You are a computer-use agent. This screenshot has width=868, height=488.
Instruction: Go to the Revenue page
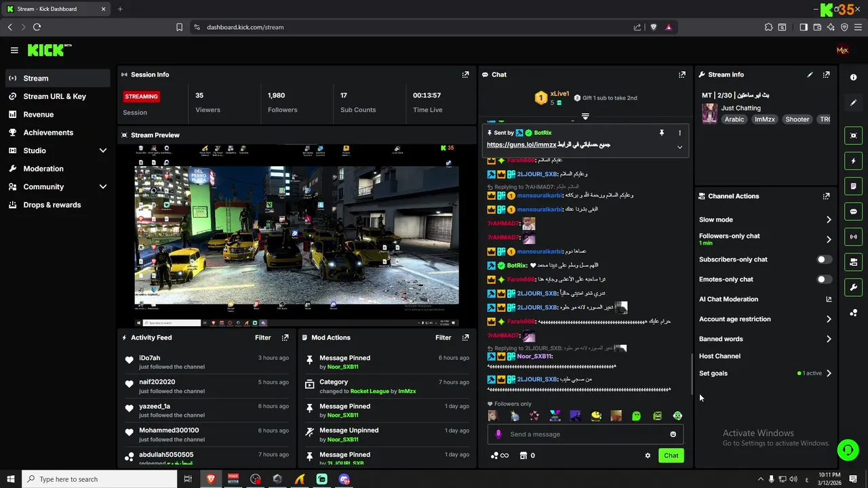pos(58,115)
